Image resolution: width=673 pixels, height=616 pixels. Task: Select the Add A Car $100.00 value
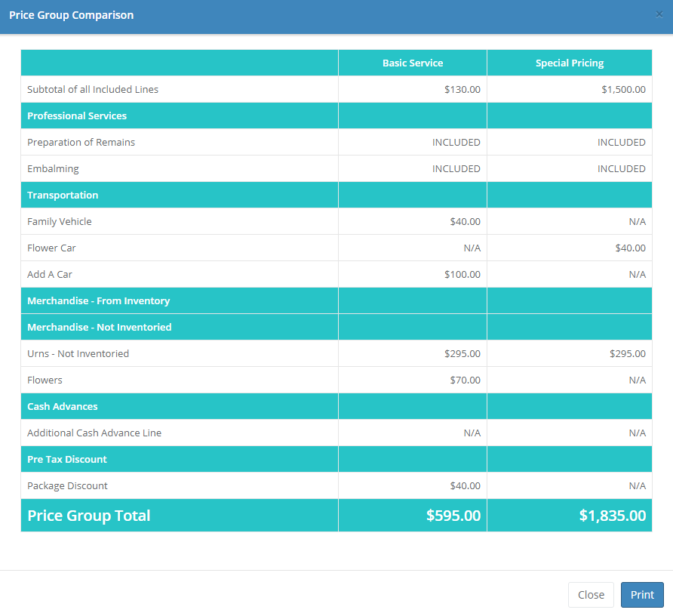coord(462,275)
